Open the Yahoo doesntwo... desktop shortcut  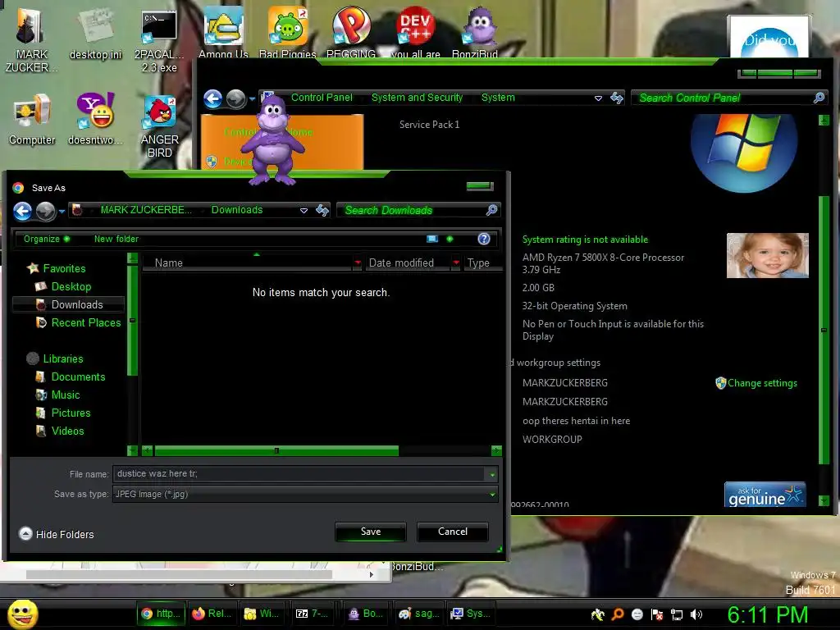coord(95,119)
